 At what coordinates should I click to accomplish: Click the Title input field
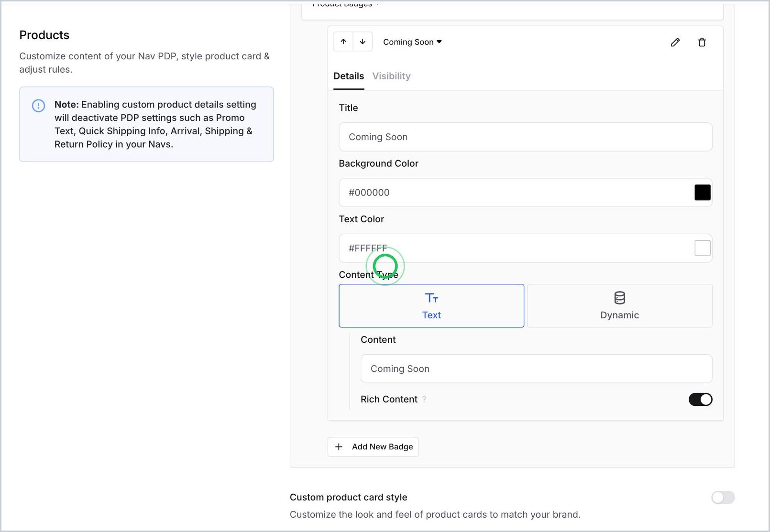[525, 137]
